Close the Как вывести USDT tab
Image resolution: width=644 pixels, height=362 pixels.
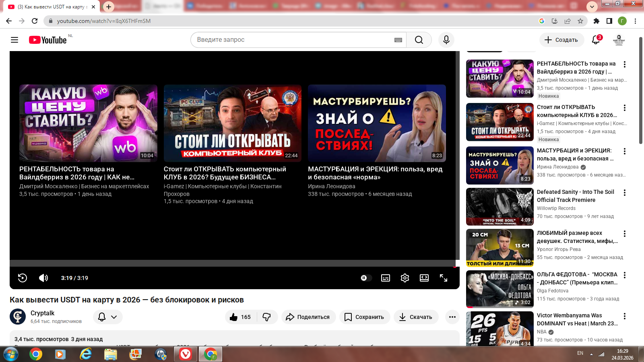(93, 7)
